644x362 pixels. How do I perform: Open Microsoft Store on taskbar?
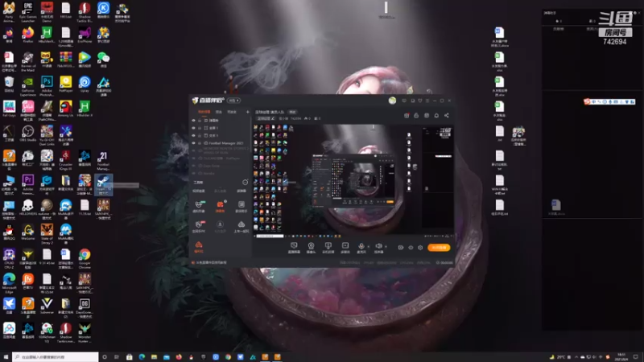coord(129,357)
